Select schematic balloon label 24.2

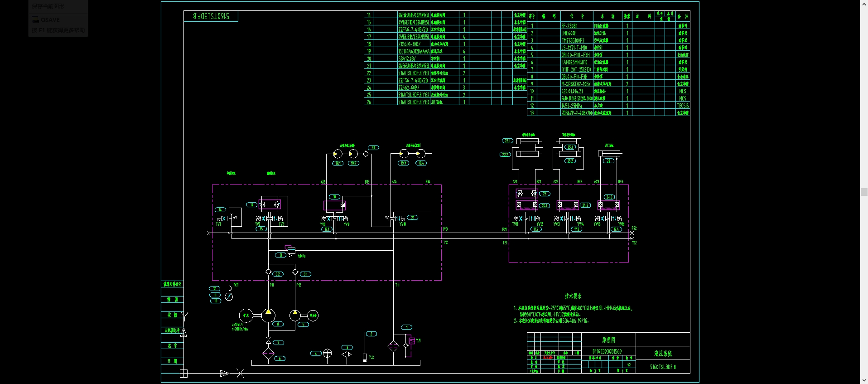(x=585, y=205)
